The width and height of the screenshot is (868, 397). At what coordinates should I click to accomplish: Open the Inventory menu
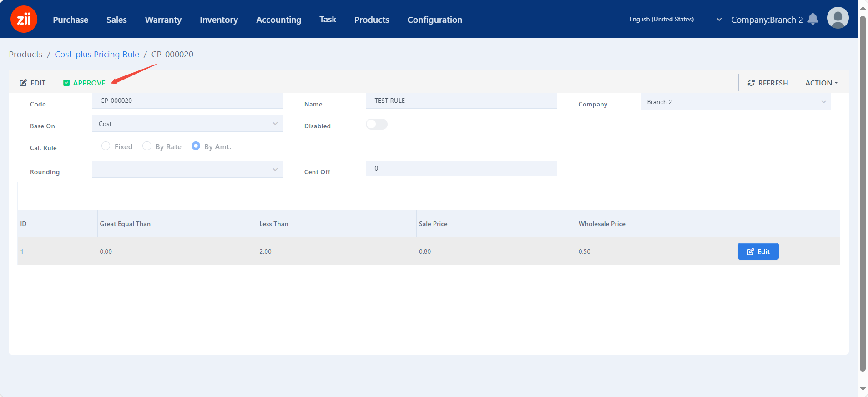(x=218, y=20)
